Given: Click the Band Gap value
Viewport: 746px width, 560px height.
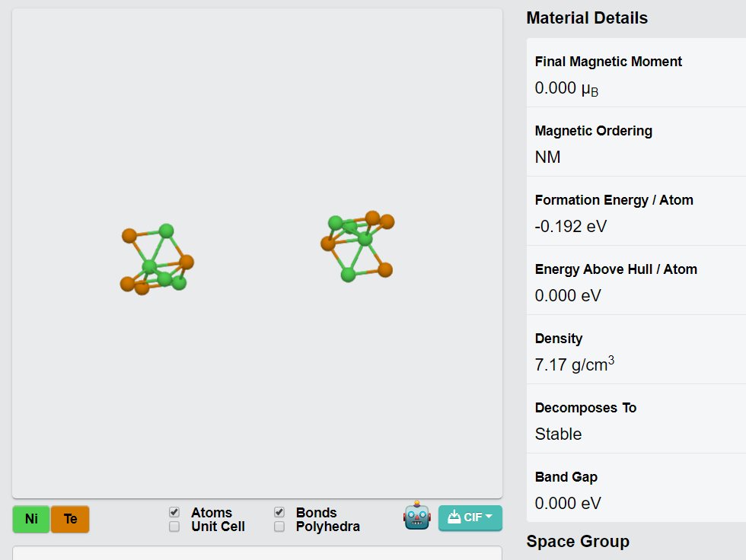Looking at the screenshot, I should 568,504.
